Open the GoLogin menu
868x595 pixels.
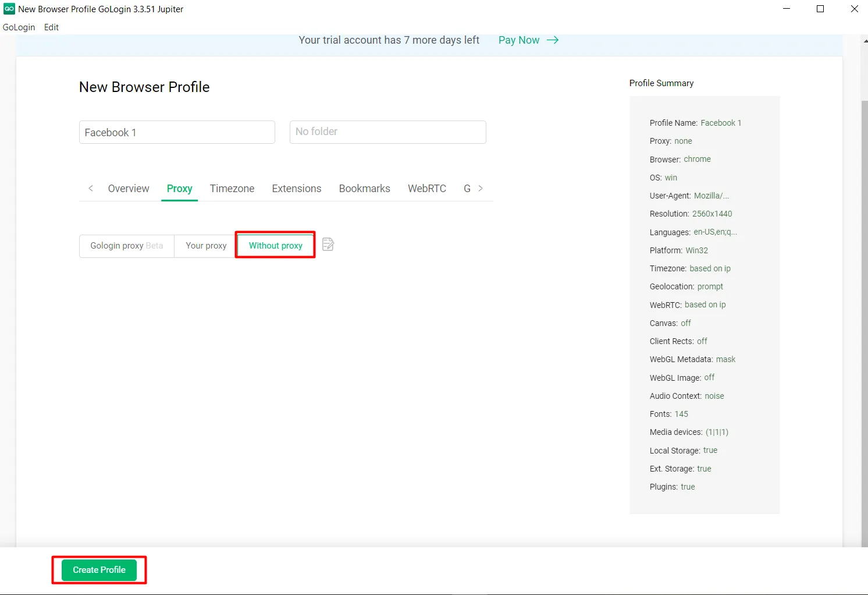19,27
